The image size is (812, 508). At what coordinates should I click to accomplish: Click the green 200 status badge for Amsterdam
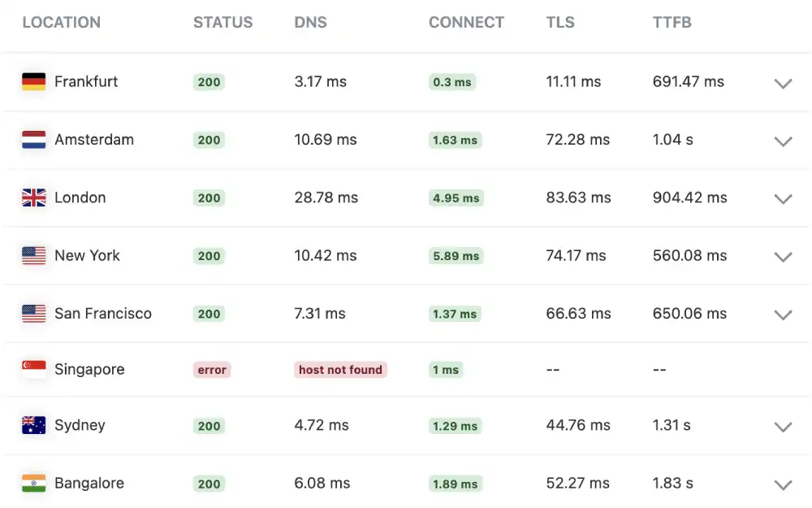point(209,140)
